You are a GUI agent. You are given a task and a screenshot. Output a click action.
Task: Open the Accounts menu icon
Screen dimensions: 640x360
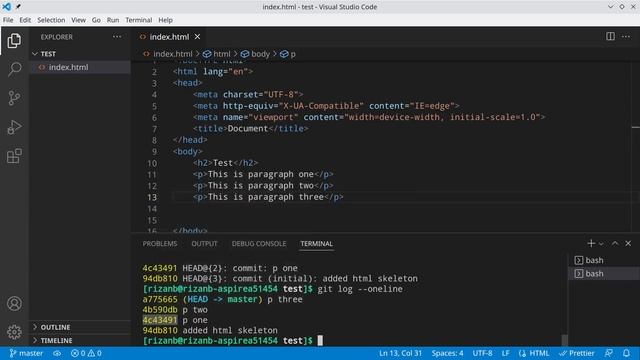[14, 303]
